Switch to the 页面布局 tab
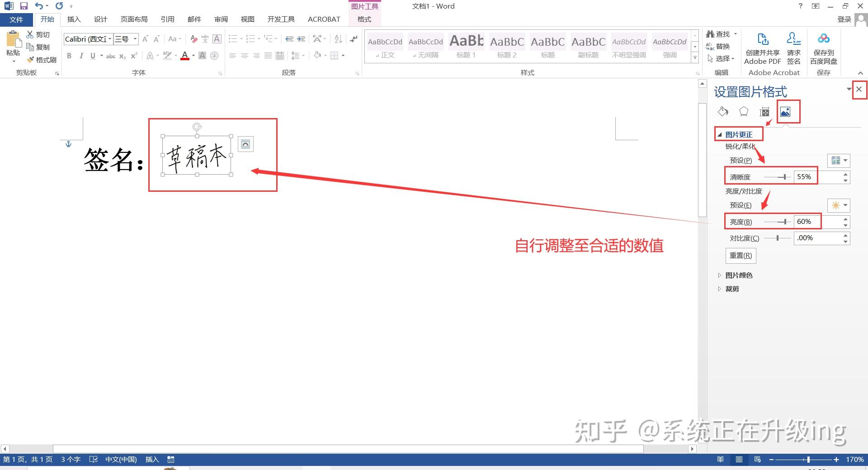This screenshot has height=470, width=868. (134, 19)
